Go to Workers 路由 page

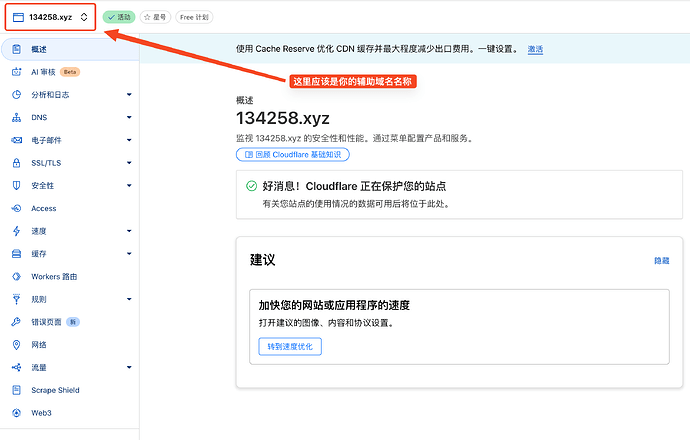coord(70,277)
